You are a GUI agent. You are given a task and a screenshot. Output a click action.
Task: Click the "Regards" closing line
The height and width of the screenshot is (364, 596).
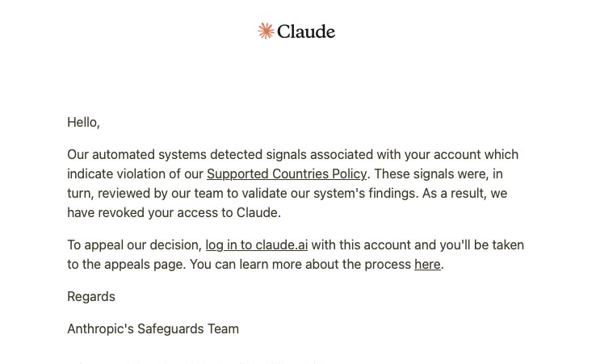click(x=91, y=296)
